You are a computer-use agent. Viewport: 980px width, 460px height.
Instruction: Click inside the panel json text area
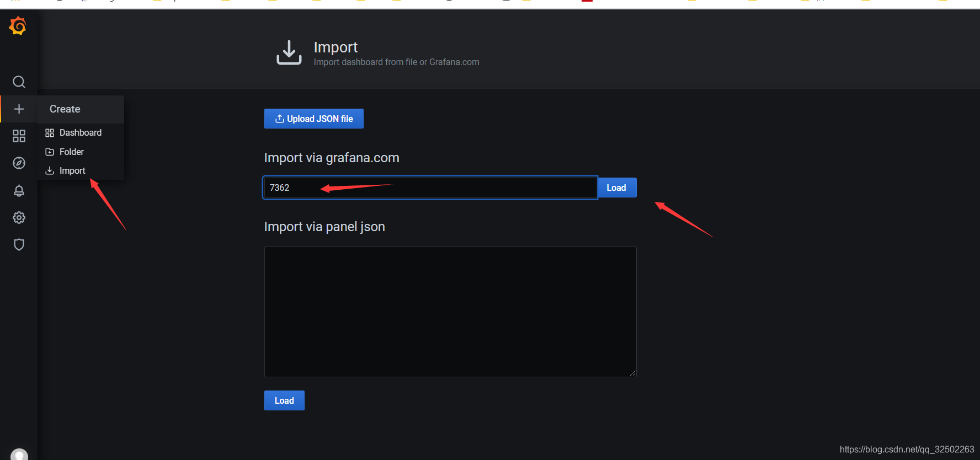[x=450, y=312]
